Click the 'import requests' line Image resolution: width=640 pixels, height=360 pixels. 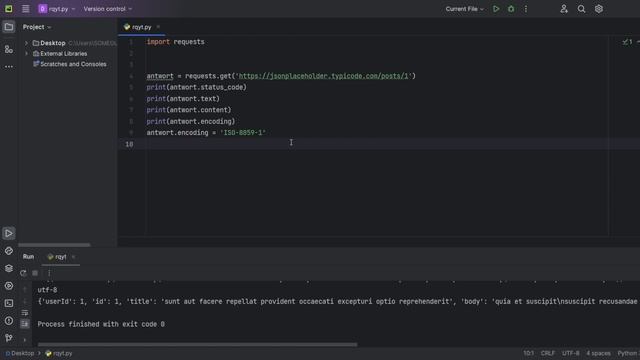[x=176, y=42]
